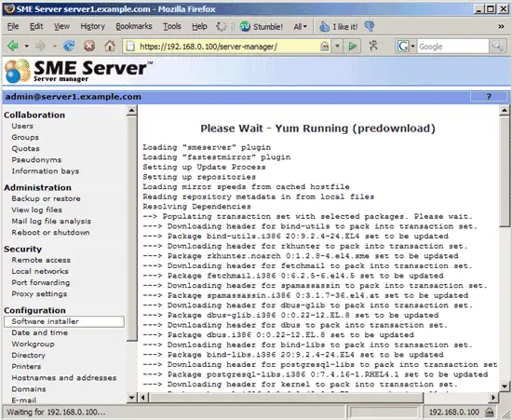Screen dimensions: 512x420
Task: Click the main content vertical scrollbar thumb
Action: pos(505,170)
